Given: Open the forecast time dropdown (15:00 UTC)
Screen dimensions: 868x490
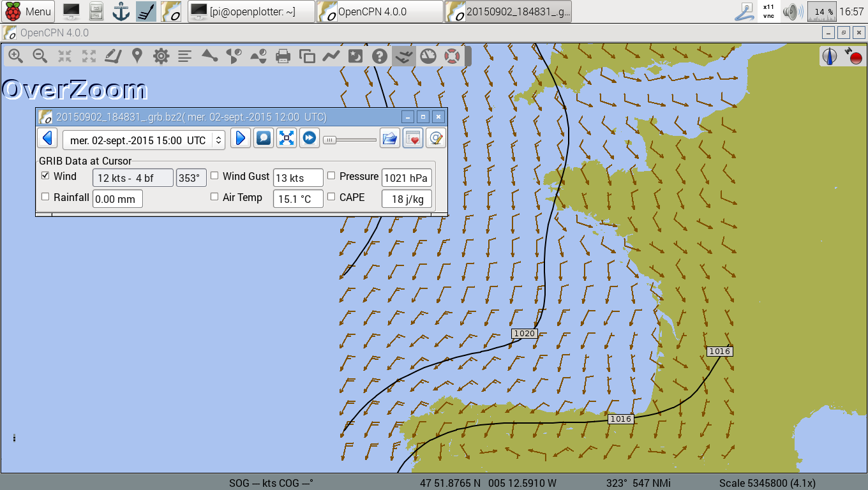Looking at the screenshot, I should (144, 140).
